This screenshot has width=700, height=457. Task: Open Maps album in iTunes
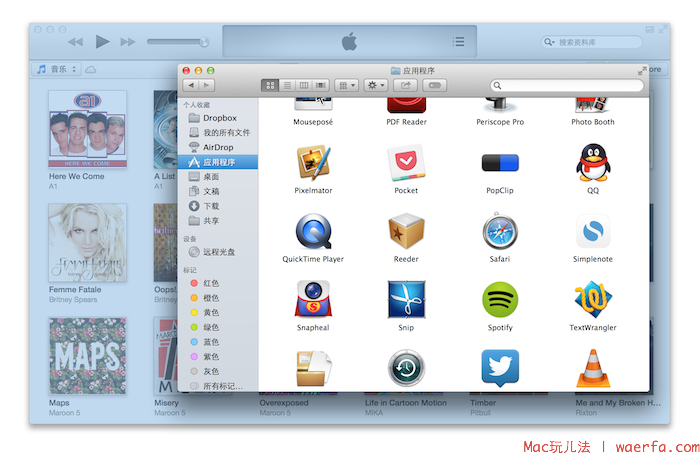(x=88, y=356)
